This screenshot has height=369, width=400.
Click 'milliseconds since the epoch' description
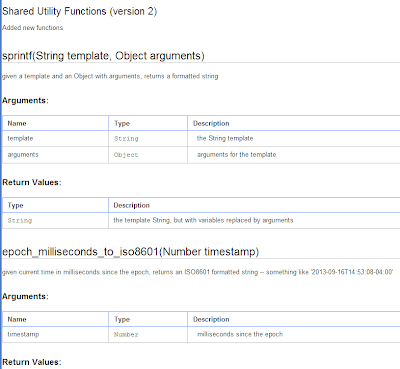[x=240, y=334]
